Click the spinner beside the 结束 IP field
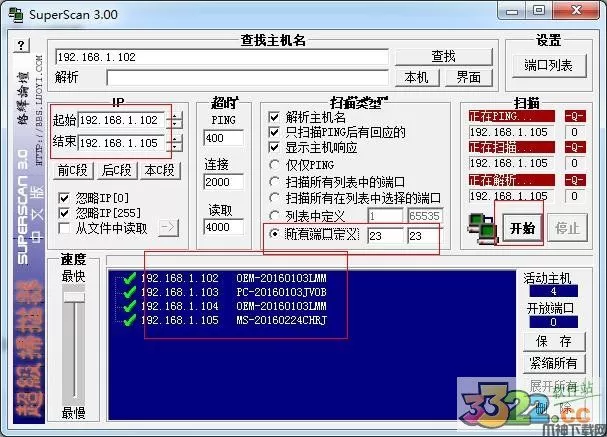The image size is (607, 437). (x=175, y=143)
